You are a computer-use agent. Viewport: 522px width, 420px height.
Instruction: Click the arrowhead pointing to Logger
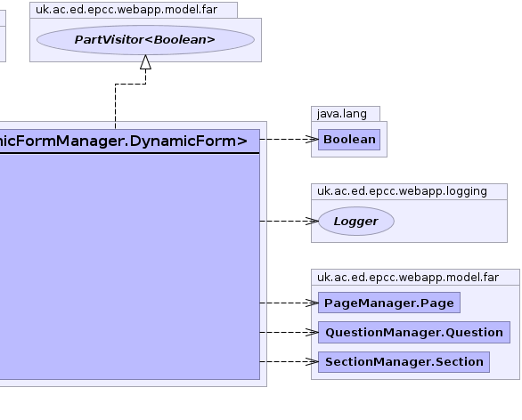(x=312, y=222)
